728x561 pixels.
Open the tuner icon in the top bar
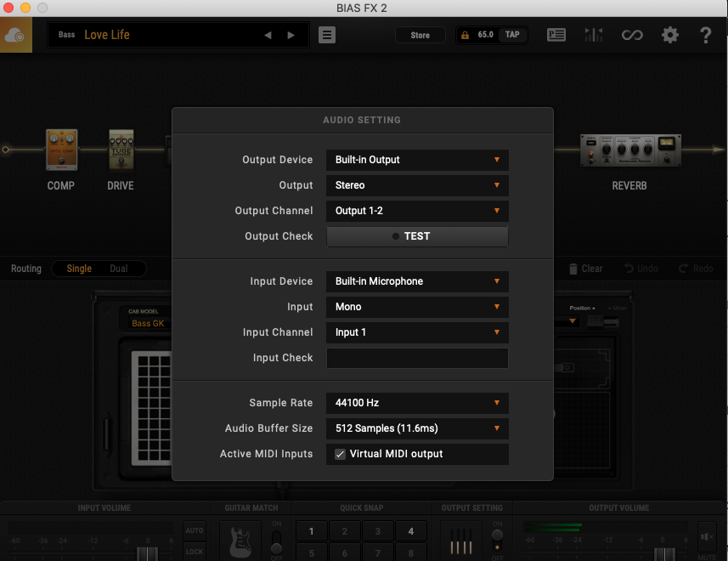594,34
